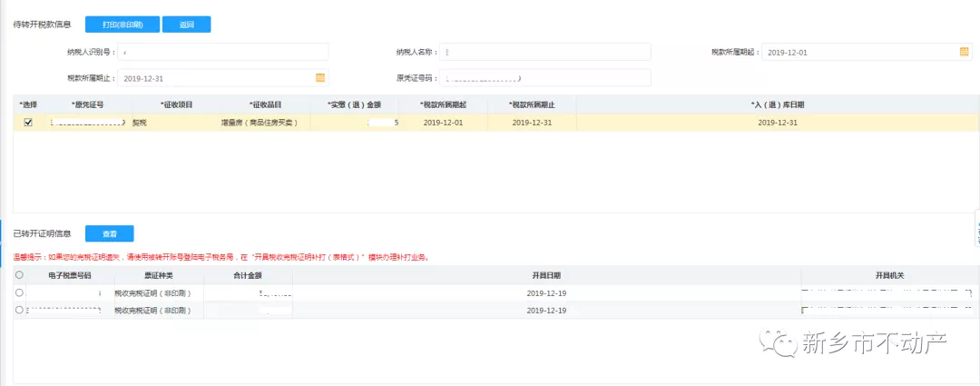Click the 原凭证号码 input field

tap(544, 78)
